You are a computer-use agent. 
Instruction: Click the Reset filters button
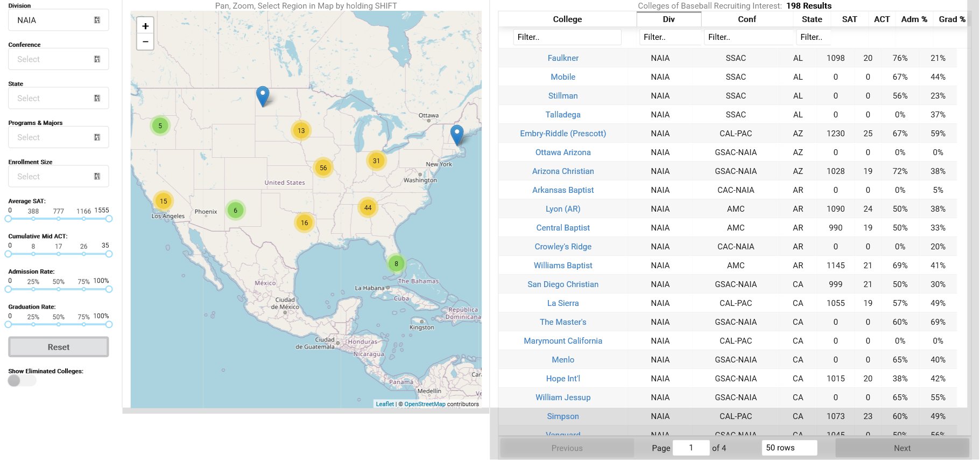59,347
